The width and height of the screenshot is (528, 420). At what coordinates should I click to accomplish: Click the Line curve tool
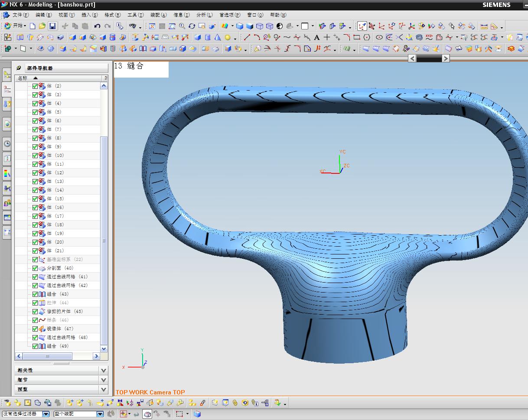pyautogui.click(x=247, y=37)
